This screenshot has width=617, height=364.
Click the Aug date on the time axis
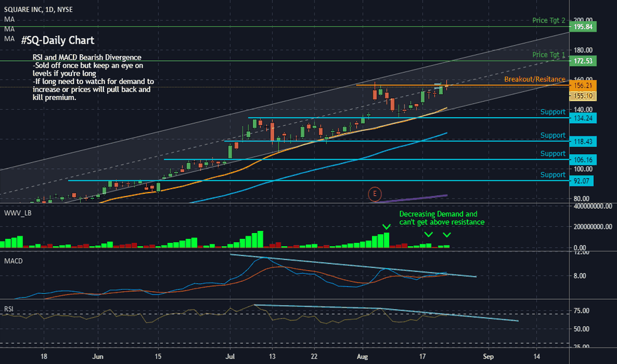(362, 357)
